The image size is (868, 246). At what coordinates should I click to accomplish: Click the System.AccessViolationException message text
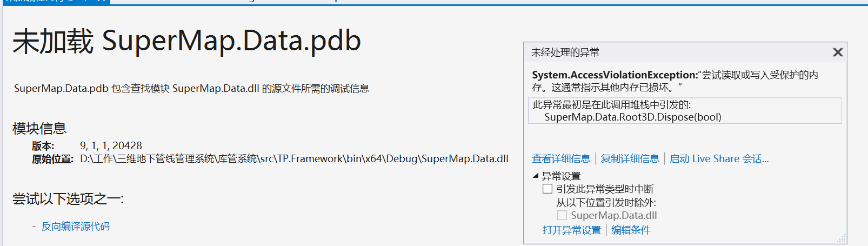(x=675, y=81)
